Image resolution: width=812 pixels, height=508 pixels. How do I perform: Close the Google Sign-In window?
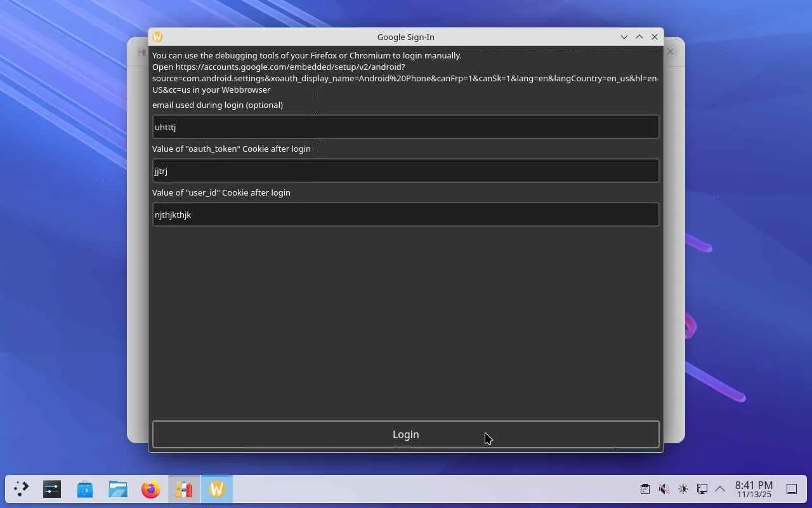click(x=655, y=37)
